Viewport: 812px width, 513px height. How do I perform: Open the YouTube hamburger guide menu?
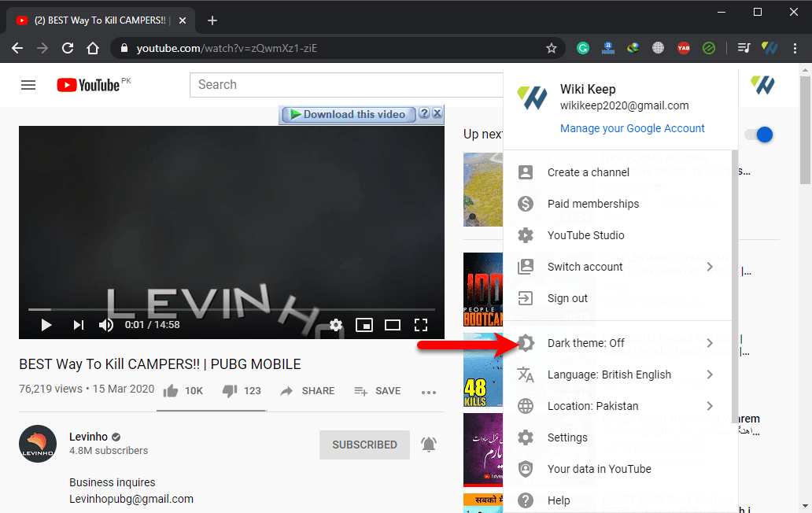28,85
